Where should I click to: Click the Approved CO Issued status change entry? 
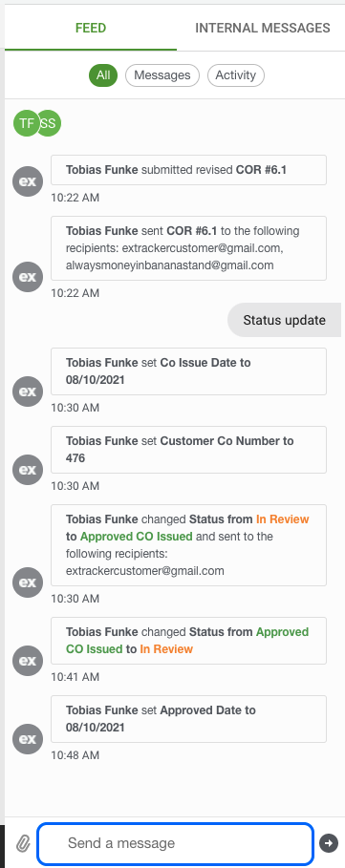coord(189,545)
